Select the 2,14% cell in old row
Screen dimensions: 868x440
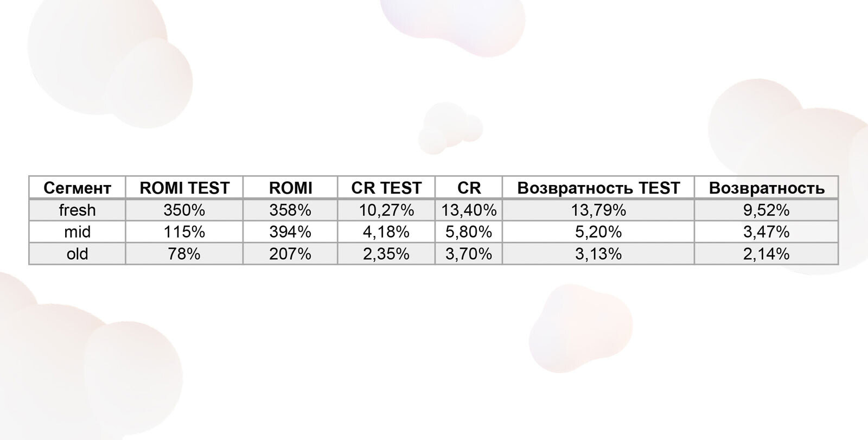(x=767, y=254)
